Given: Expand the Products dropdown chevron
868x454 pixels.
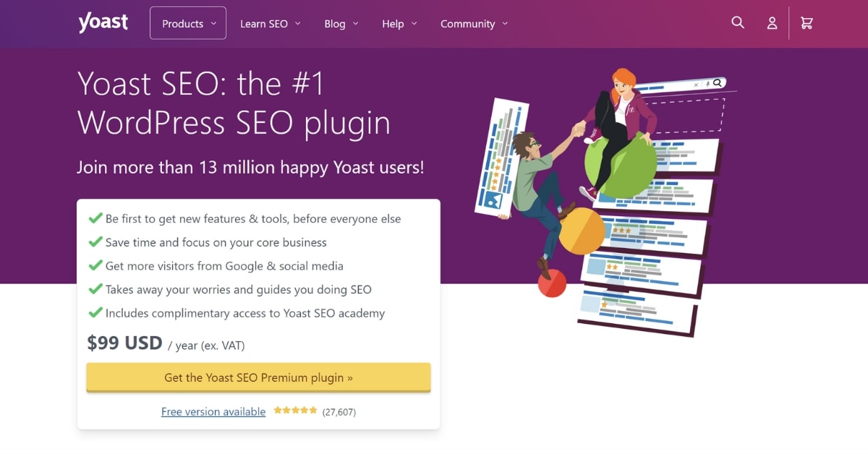Looking at the screenshot, I should [213, 23].
